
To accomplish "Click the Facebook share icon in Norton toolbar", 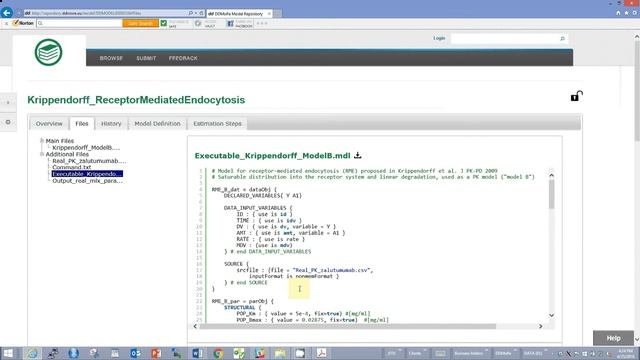I will pos(230,23).
